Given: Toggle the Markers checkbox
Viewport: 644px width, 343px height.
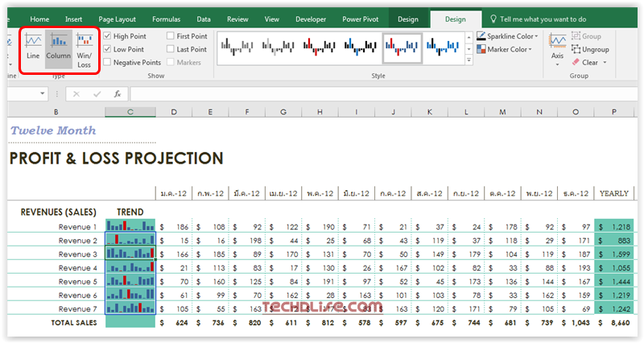Looking at the screenshot, I should click(171, 63).
